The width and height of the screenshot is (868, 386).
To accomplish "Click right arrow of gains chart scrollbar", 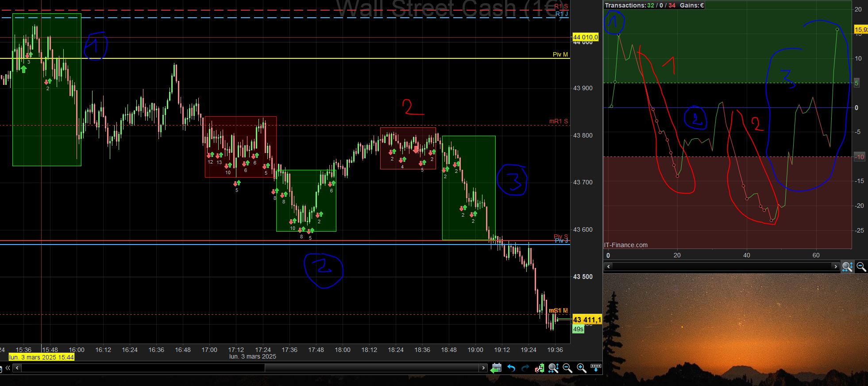I will 836,267.
